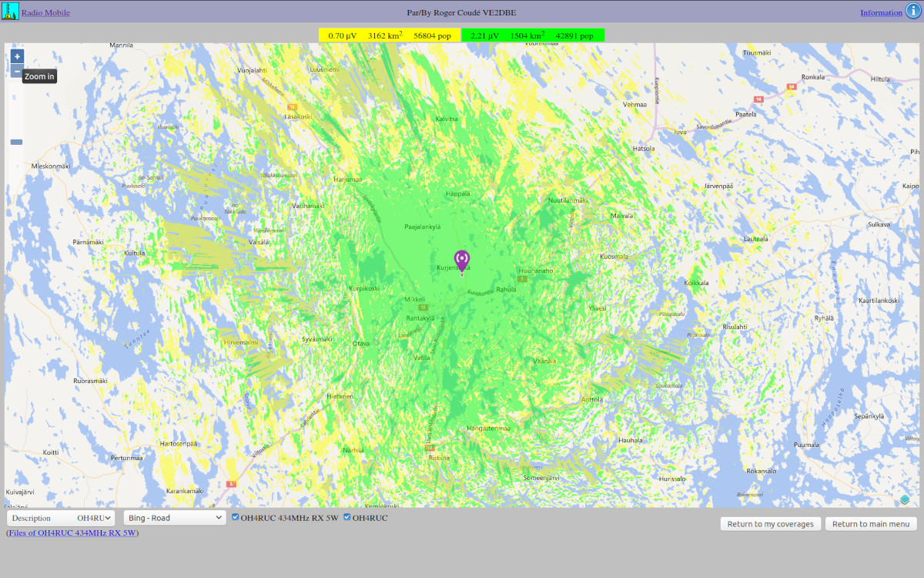Click the blue Information circle icon
Viewport: 924px width, 578px height.
(913, 12)
